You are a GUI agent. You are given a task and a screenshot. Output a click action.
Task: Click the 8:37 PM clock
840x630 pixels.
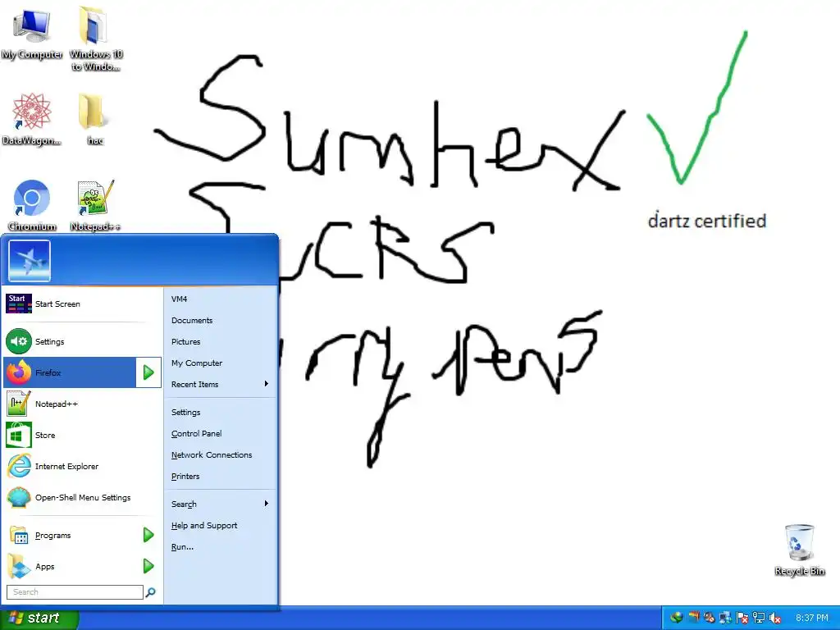click(x=811, y=618)
